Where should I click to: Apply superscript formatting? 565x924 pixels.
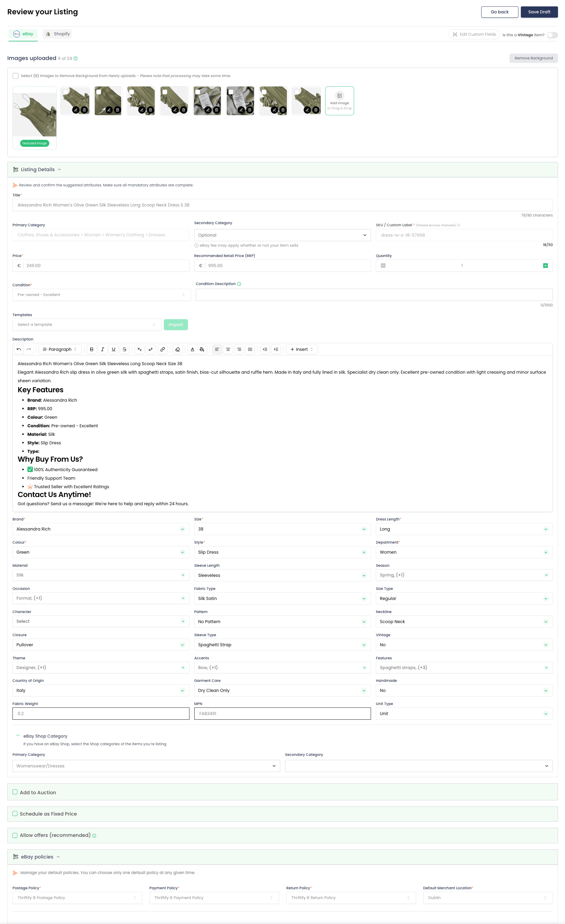(x=150, y=349)
